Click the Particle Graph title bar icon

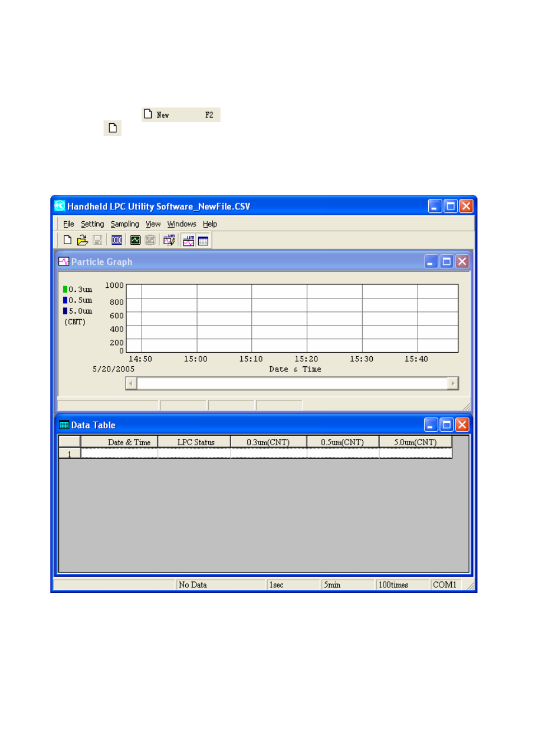click(x=64, y=262)
